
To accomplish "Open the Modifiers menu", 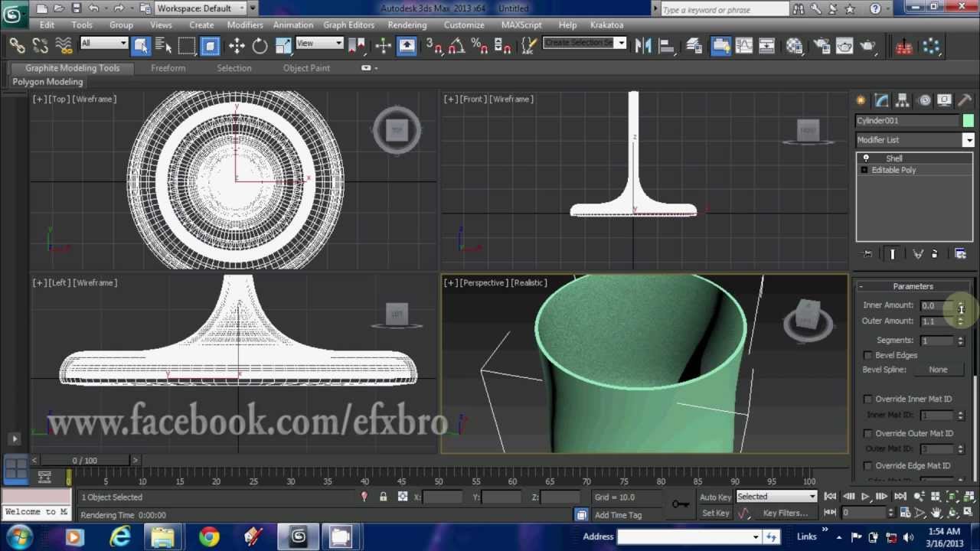I will (245, 24).
